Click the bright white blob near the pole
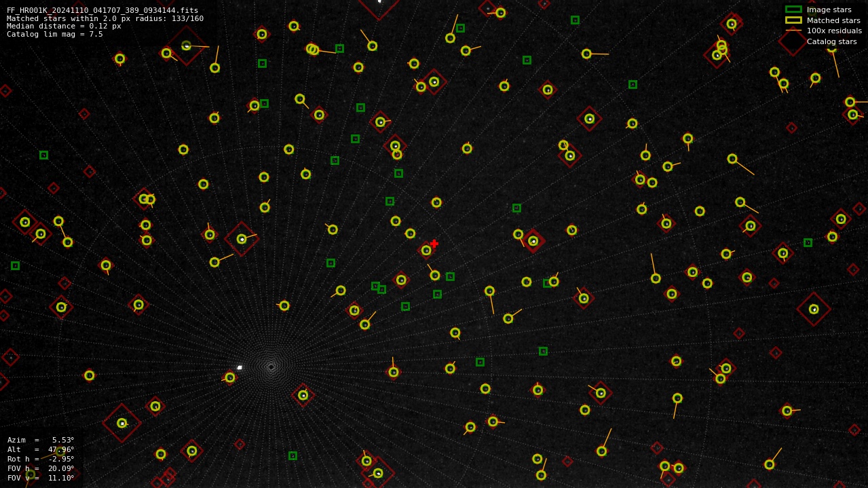Image resolution: width=868 pixels, height=488 pixels. tap(240, 367)
